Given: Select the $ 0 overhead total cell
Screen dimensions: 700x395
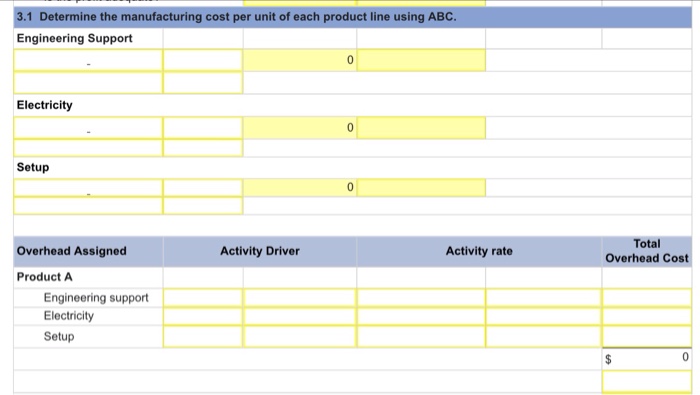Looking at the screenshot, I should (647, 358).
